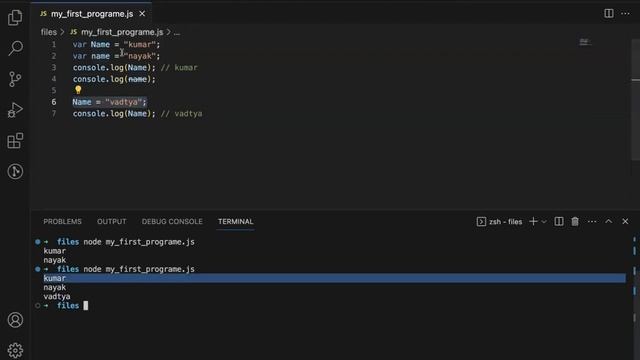Click the minimap in the editor
640x360 pixels.
[x=585, y=42]
